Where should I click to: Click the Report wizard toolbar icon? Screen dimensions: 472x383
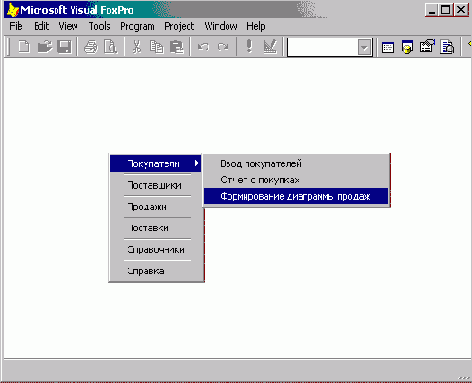pyautogui.click(x=447, y=47)
